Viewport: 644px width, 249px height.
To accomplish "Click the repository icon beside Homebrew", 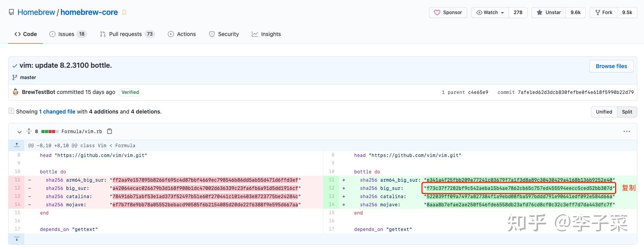I will 11,13.
